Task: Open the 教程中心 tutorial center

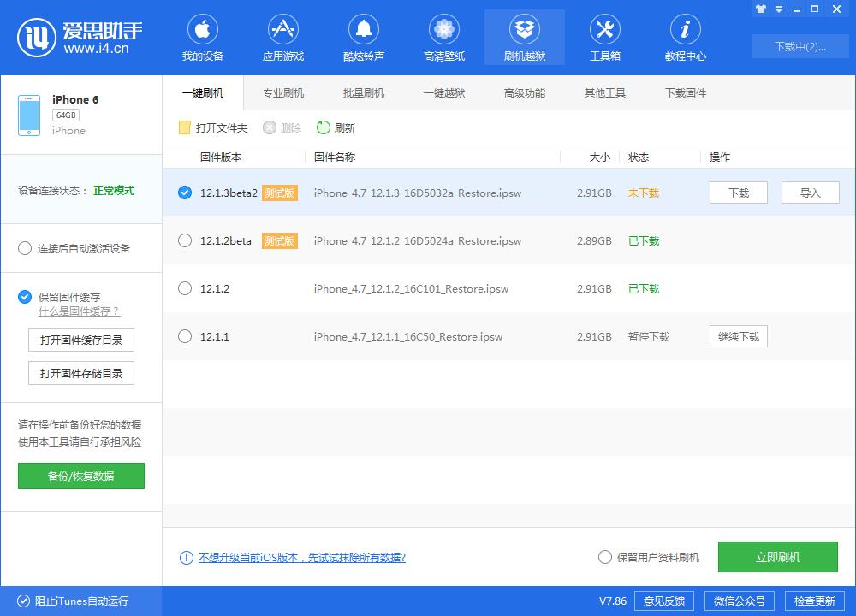Action: pyautogui.click(x=685, y=36)
